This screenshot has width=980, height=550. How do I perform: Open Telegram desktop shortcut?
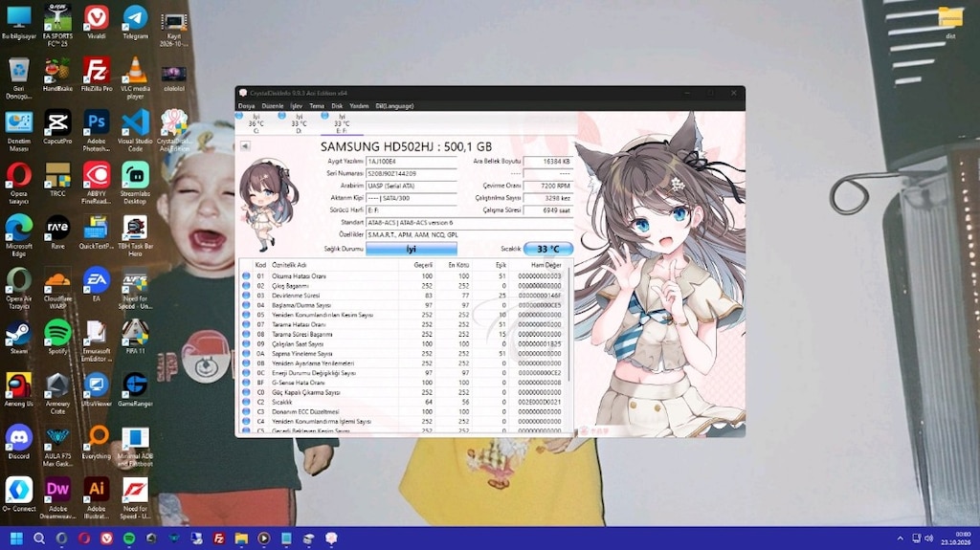[135, 23]
